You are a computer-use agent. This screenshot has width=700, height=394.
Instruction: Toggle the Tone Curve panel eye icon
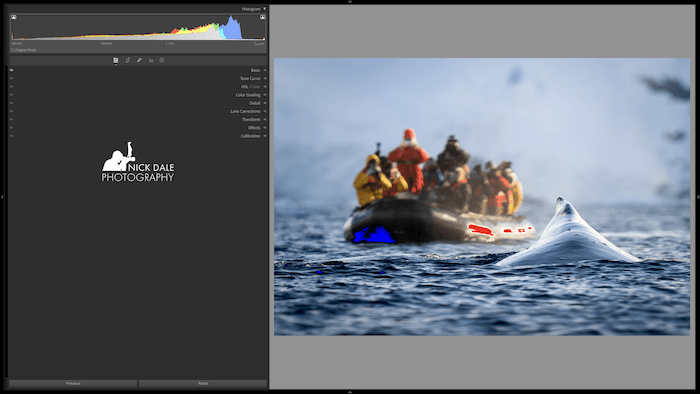[12, 78]
